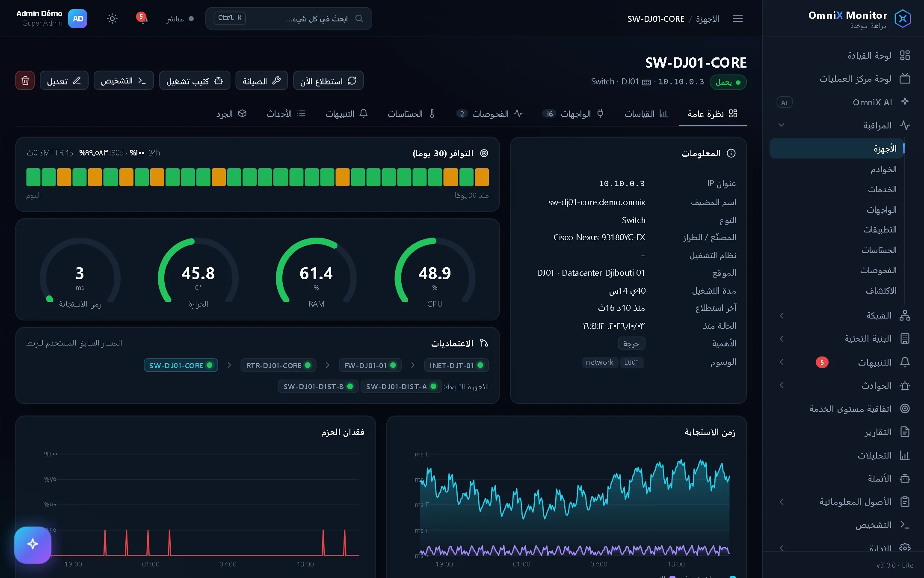Click the OmniX Monitor logo icon
The width and height of the screenshot is (924, 578).
902,18
